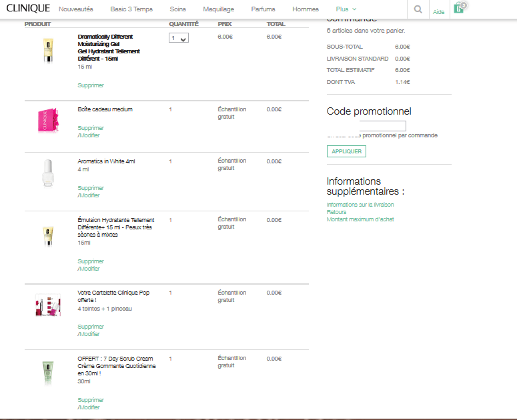
Task: Open the Nouveautés menu
Action: tap(76, 9)
